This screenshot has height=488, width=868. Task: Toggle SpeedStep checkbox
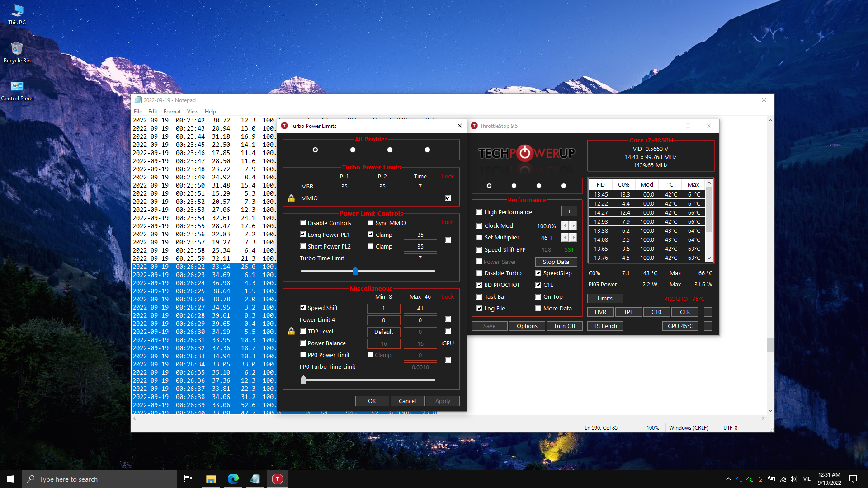538,273
